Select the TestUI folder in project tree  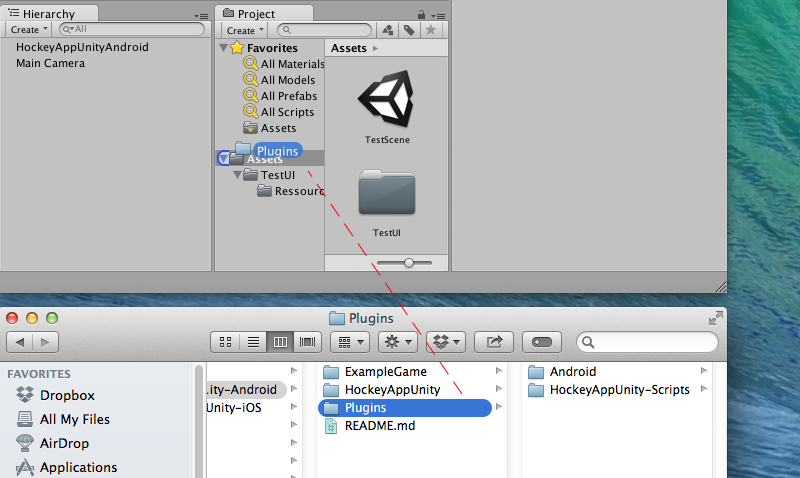[x=269, y=175]
